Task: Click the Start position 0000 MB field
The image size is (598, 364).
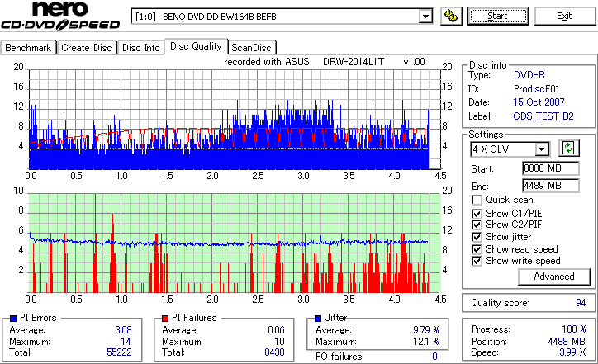Action: coord(550,168)
